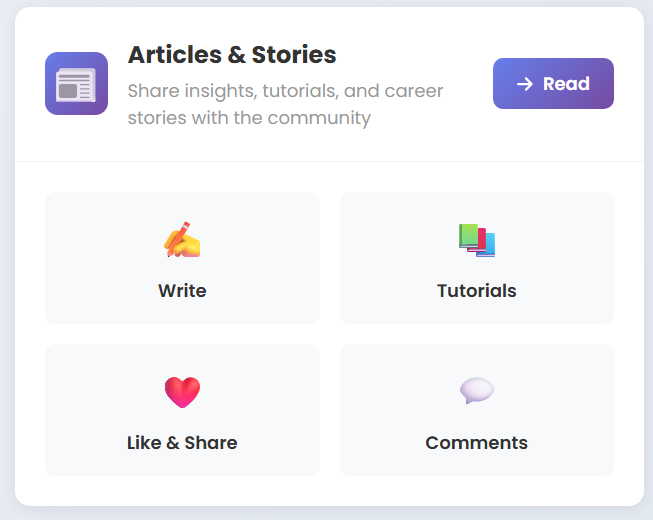
Task: Click the divider below the header section
Action: [x=329, y=161]
